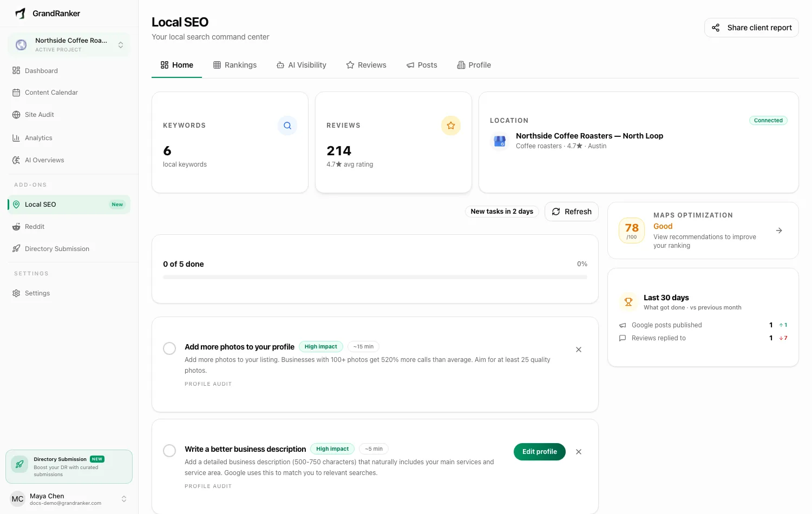The image size is (812, 514).
Task: Open Reddit add-on
Action: (x=69, y=227)
